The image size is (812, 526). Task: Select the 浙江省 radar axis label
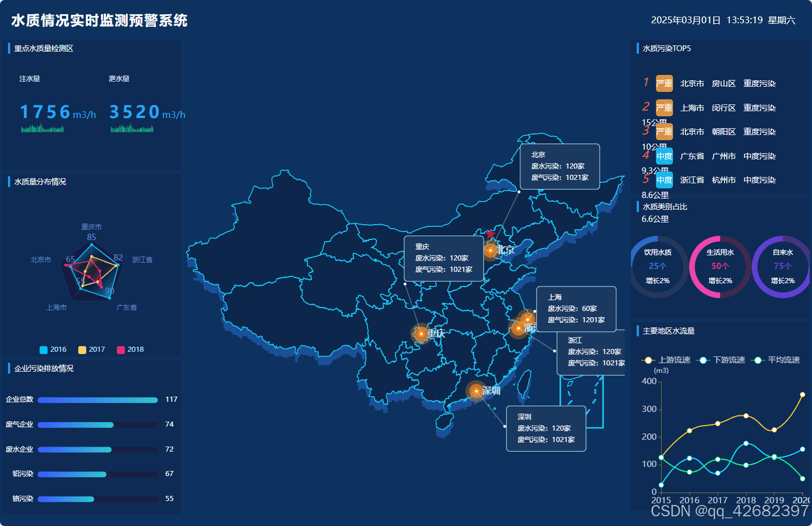(x=142, y=260)
